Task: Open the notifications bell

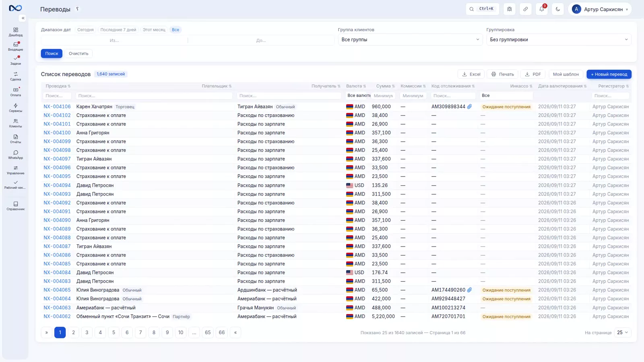Action: (542, 9)
